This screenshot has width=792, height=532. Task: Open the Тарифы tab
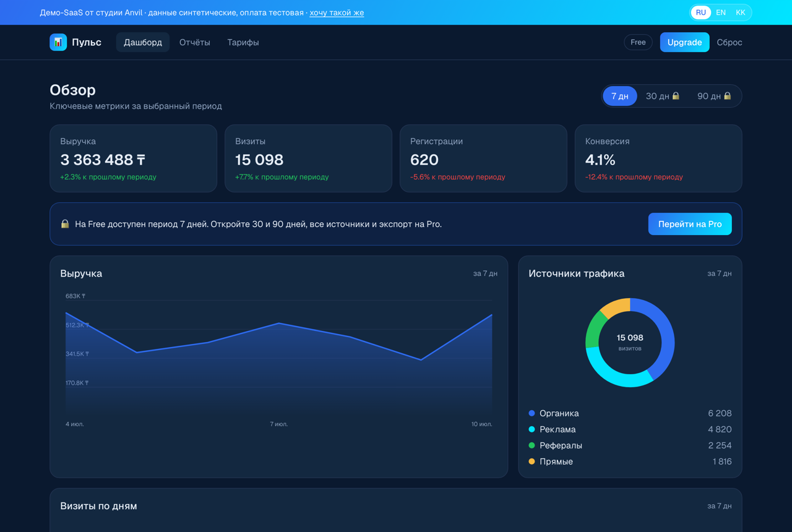pyautogui.click(x=243, y=42)
